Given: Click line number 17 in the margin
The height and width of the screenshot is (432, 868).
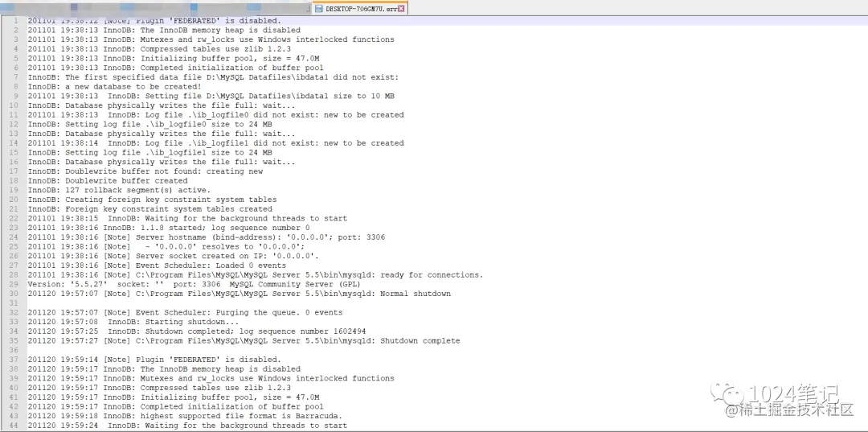Looking at the screenshot, I should [x=14, y=171].
